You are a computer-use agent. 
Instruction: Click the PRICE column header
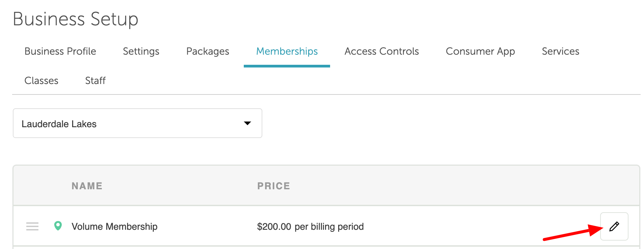(x=273, y=186)
